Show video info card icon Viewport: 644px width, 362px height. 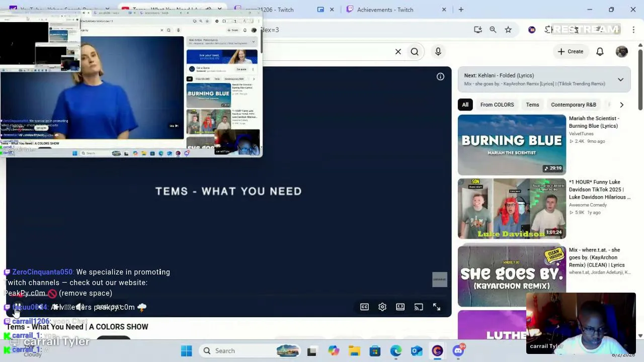pos(440,76)
